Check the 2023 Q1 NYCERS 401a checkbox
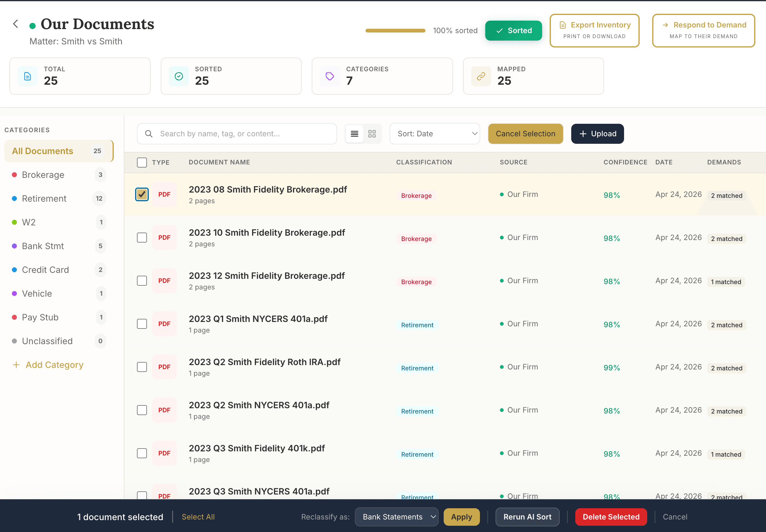 (x=142, y=324)
